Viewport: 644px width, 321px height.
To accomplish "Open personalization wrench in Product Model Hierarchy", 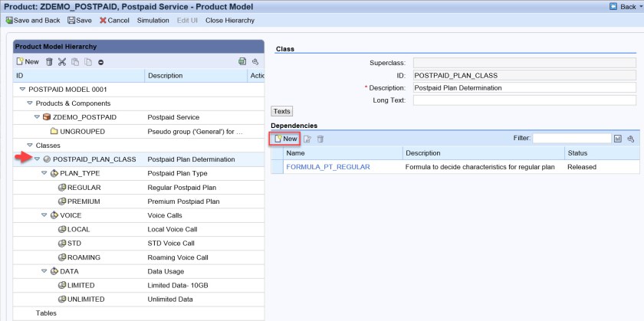I will [x=255, y=61].
